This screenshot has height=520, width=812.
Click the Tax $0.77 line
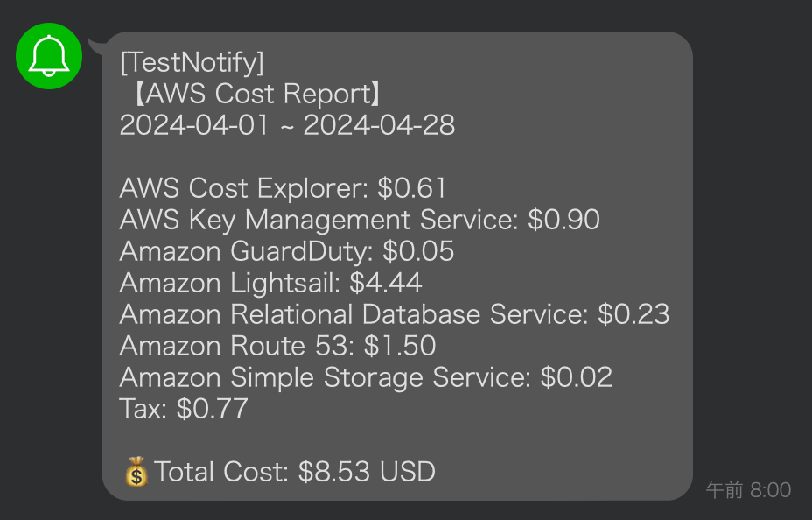pyautogui.click(x=184, y=409)
